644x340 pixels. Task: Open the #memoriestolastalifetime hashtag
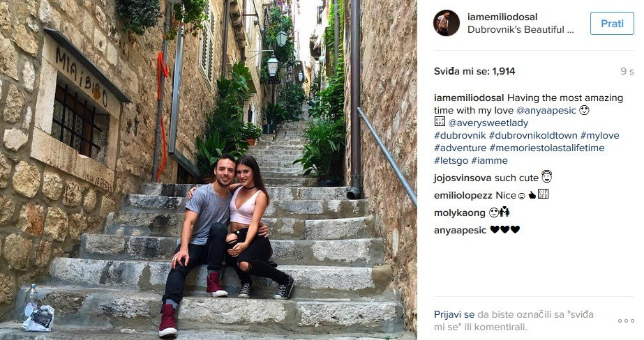[546, 148]
